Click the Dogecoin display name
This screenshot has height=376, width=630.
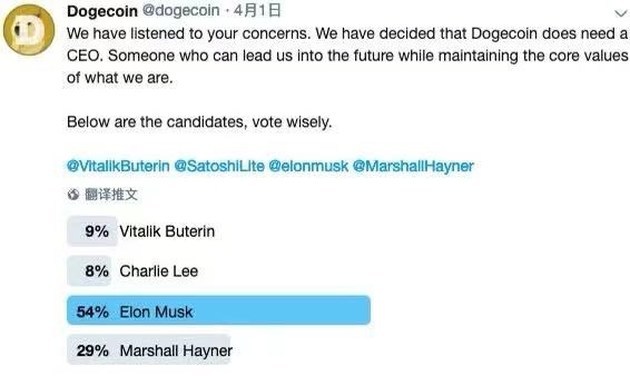(x=102, y=11)
